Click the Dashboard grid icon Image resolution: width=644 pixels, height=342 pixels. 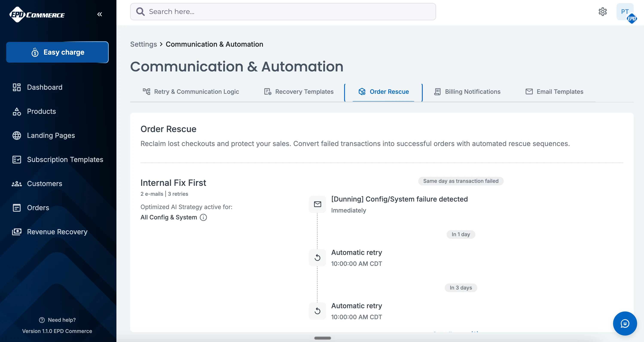[17, 87]
